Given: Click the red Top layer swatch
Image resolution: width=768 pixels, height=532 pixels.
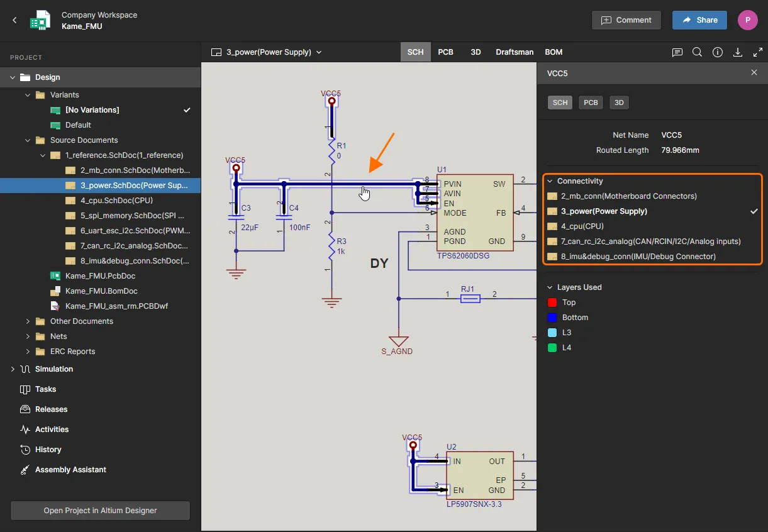Looking at the screenshot, I should tap(552, 302).
